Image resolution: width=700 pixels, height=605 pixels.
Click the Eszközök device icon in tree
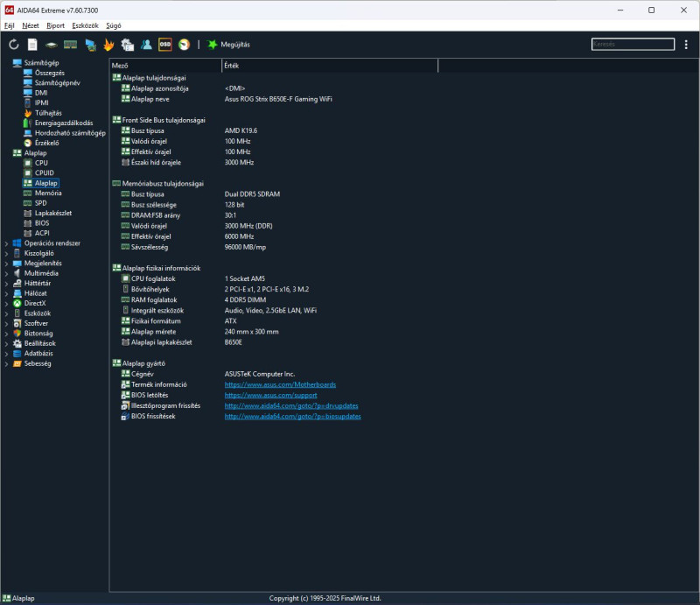click(x=17, y=313)
